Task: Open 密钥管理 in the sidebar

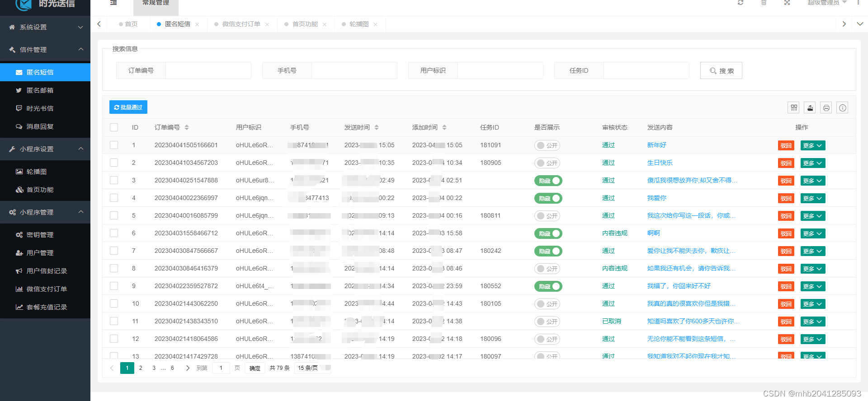Action: [45, 235]
